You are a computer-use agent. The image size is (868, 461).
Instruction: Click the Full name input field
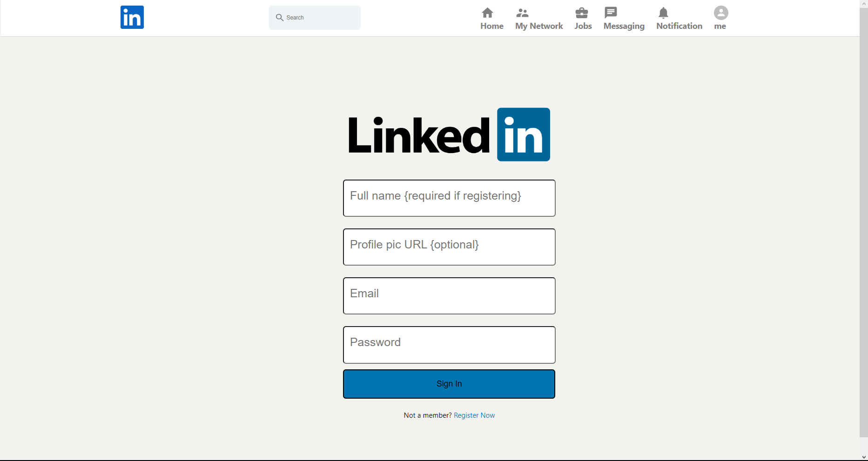click(x=449, y=198)
